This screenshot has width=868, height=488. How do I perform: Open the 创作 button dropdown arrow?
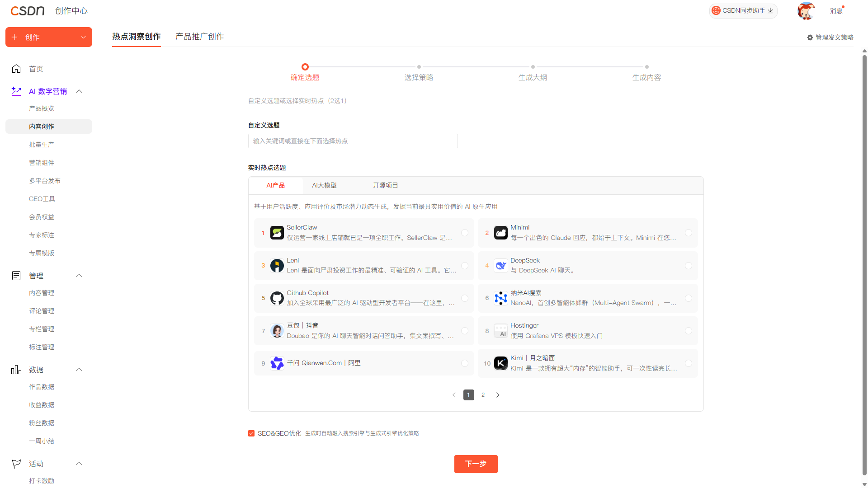(x=83, y=37)
